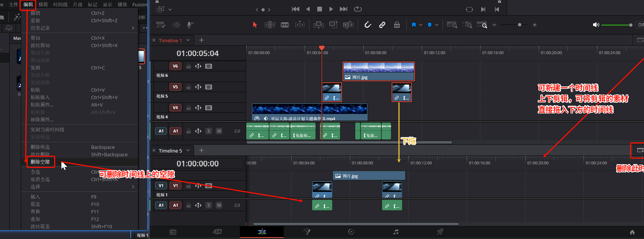Mute audio A1 in Timeline 1
This screenshot has height=239, width=644.
coord(219,131)
